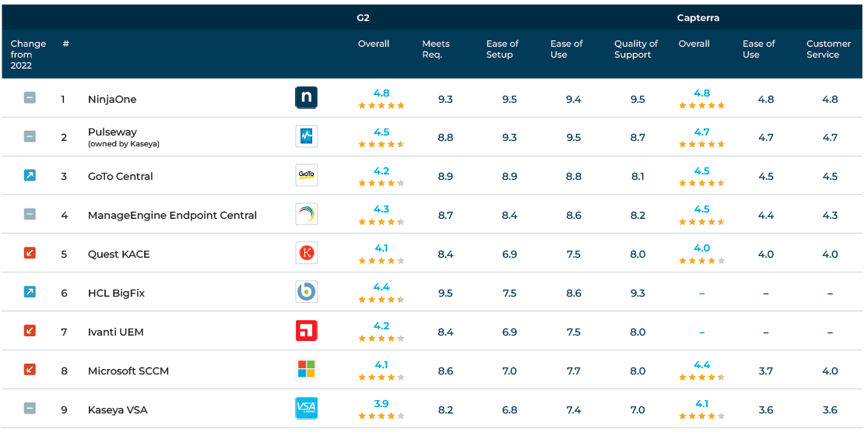Click GoTo Central's up-arrow change icon

coord(30,175)
